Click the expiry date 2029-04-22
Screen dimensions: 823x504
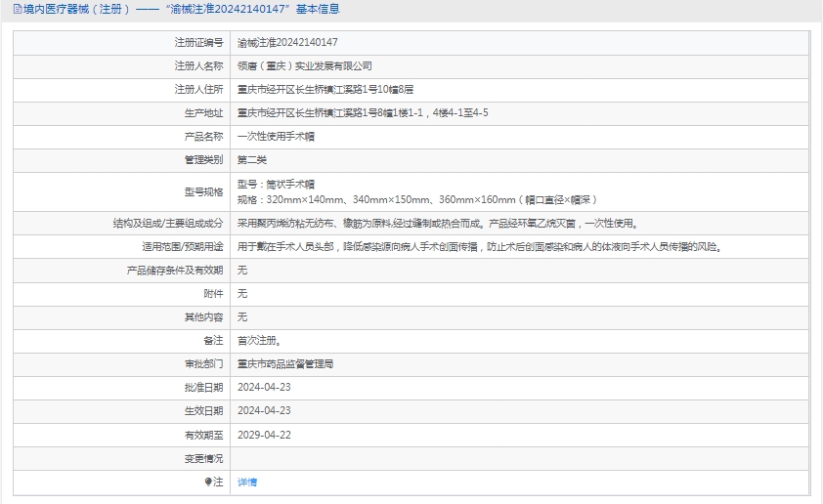point(264,435)
